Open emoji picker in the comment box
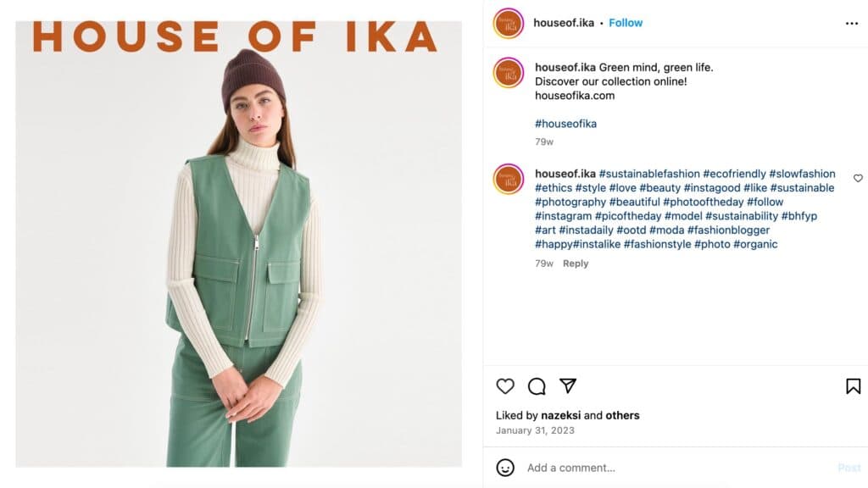The image size is (868, 488). pyautogui.click(x=505, y=468)
